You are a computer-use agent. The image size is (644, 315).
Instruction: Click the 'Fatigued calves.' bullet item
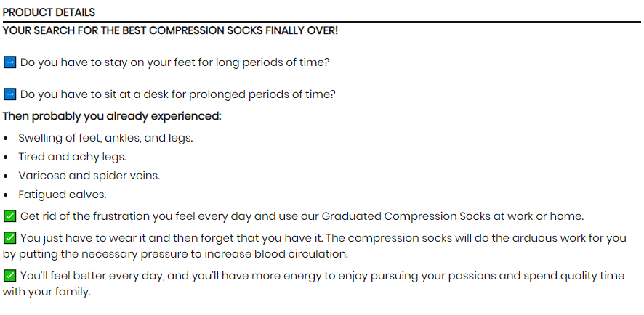(63, 195)
